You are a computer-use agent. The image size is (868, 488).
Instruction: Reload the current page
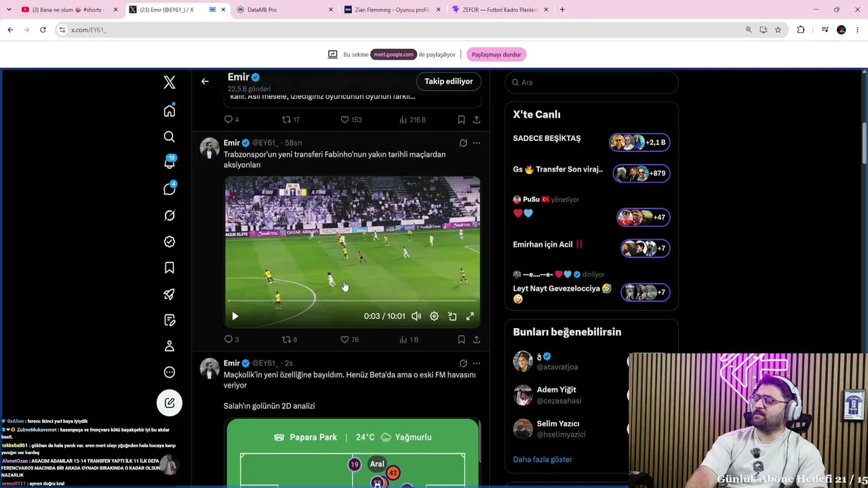click(x=43, y=30)
